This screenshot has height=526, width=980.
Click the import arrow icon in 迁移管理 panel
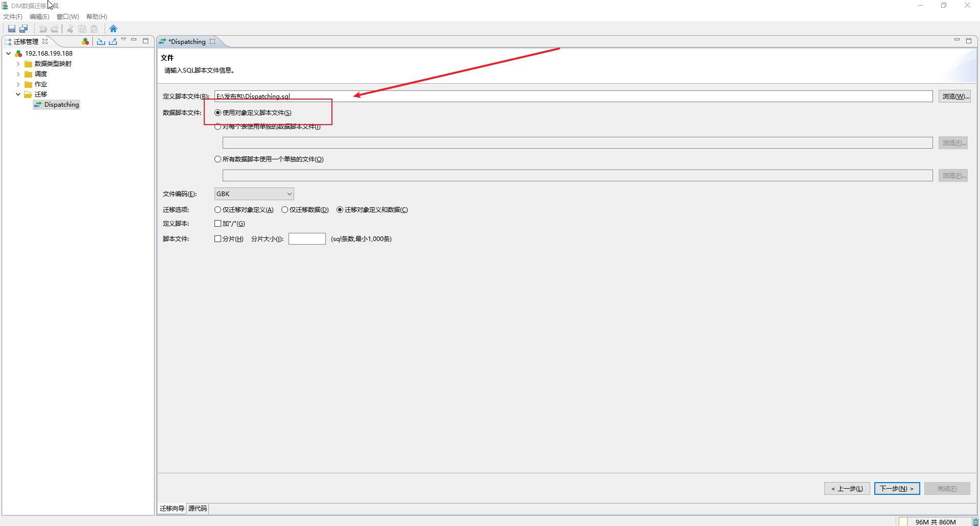(x=101, y=41)
